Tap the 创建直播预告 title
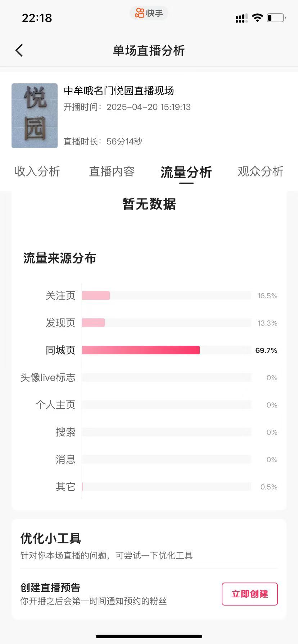The image size is (298, 644). pos(50,588)
